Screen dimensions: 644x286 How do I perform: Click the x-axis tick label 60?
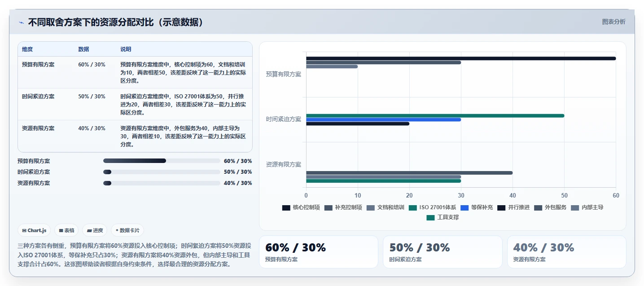[x=616, y=196]
